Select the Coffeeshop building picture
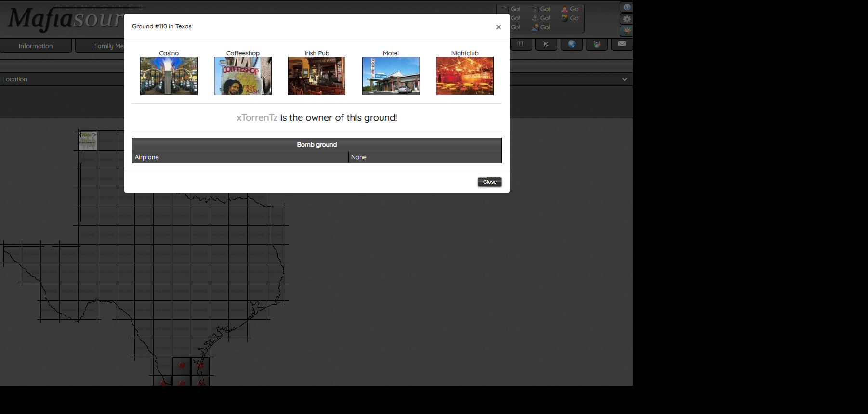This screenshot has width=868, height=414. point(243,76)
